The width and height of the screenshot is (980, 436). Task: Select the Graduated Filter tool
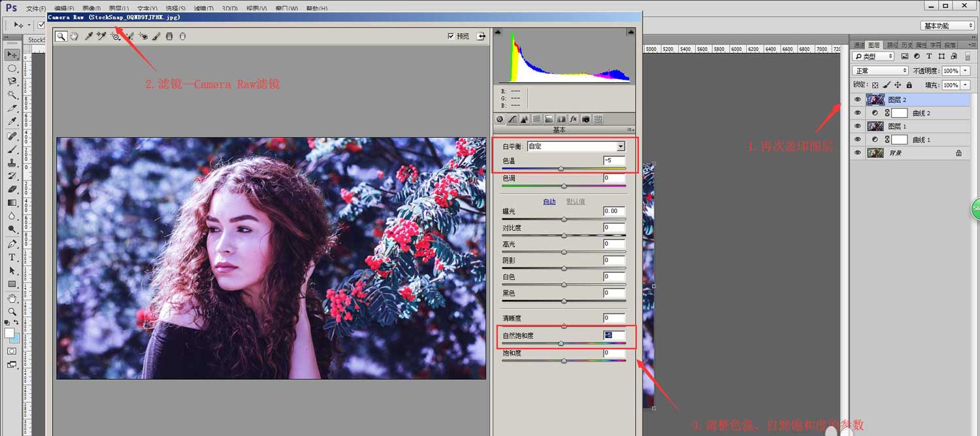(169, 37)
